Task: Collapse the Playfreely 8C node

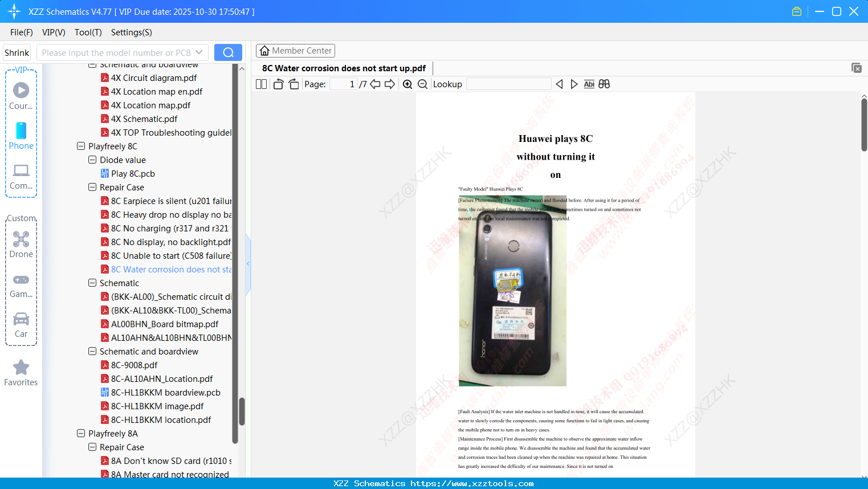Action: (x=81, y=146)
